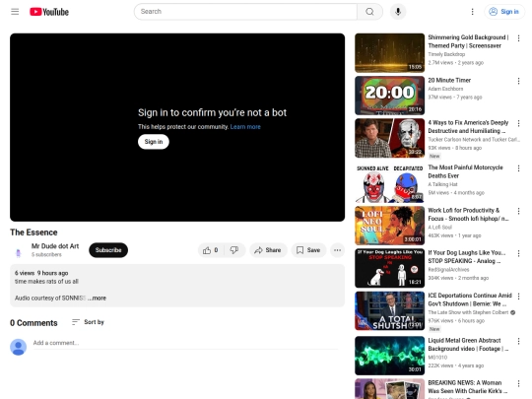Open the hamburger guide menu

pos(15,12)
